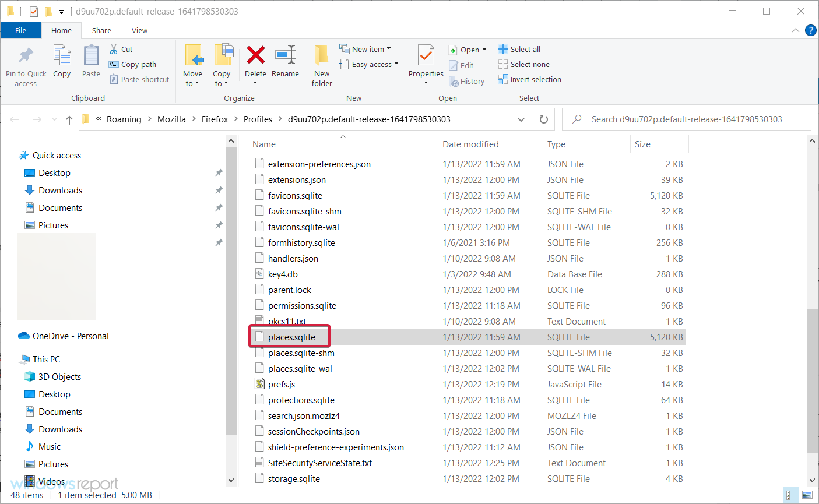Select This PC in navigation pane
The image size is (819, 504).
tap(46, 360)
